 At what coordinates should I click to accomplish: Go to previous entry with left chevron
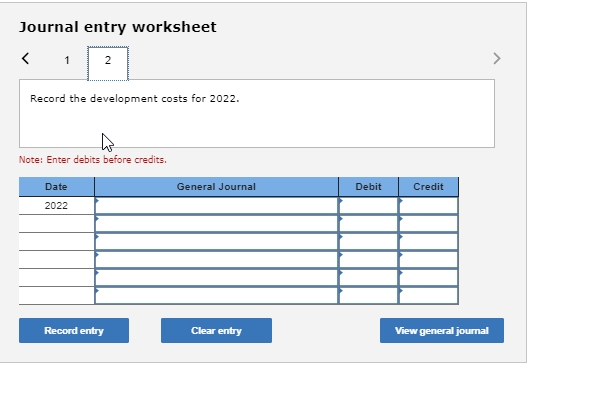tap(25, 59)
